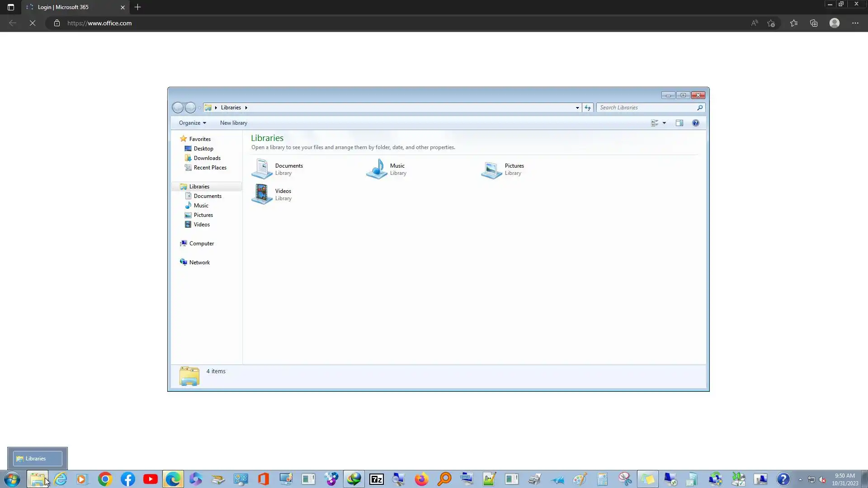Open the Pictures library icon
Image resolution: width=868 pixels, height=488 pixels.
[x=491, y=170]
